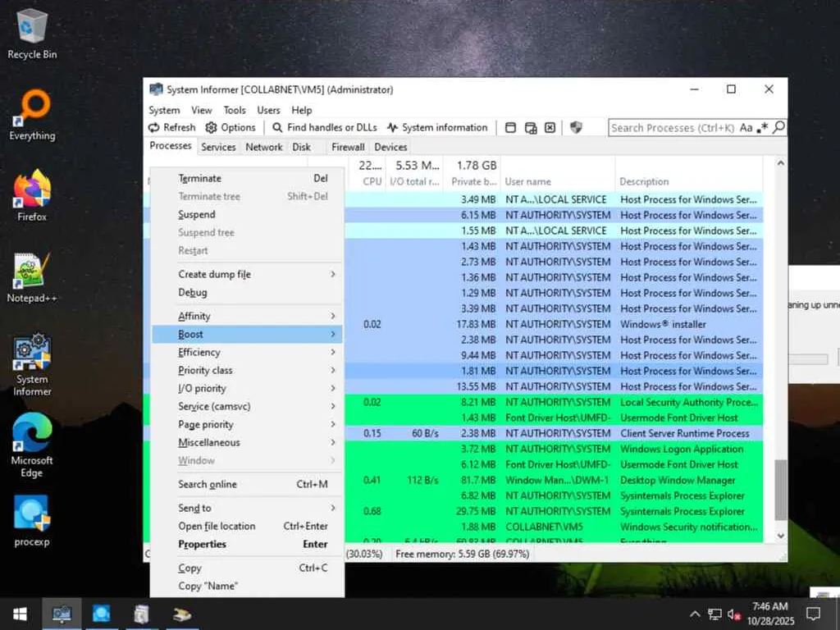Click the scrollbar up arrow
Viewport: 840px width, 630px height.
click(x=781, y=163)
